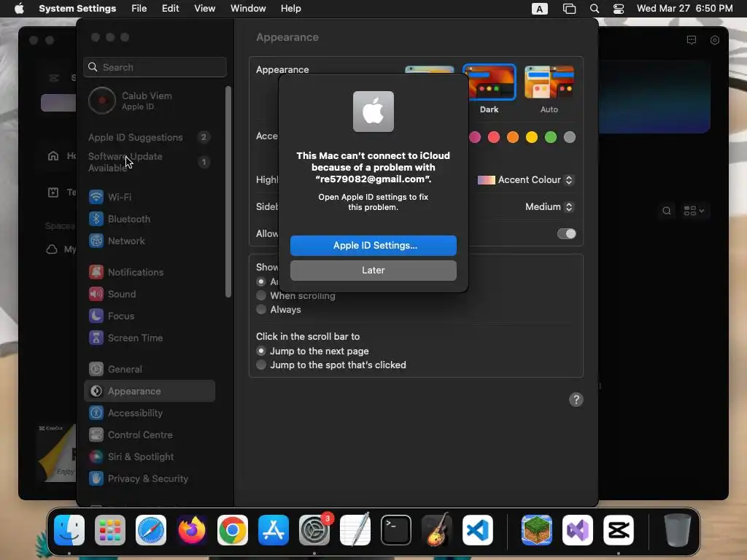
Task: Open the Sidebar icon size Medium dropdown
Action: (x=549, y=206)
